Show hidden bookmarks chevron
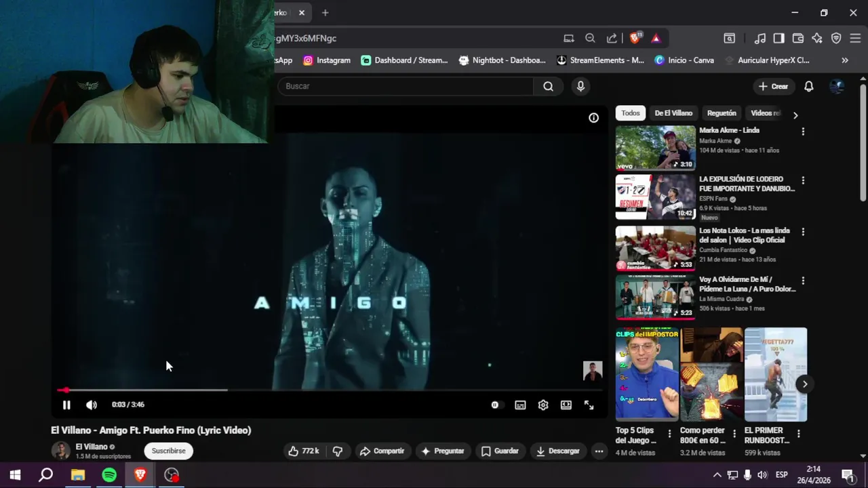 (845, 60)
